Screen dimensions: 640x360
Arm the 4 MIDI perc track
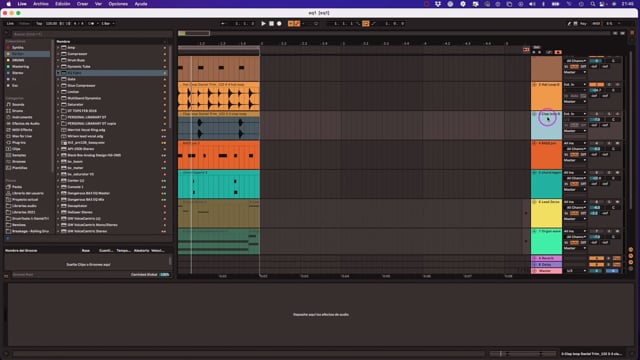[x=617, y=143]
